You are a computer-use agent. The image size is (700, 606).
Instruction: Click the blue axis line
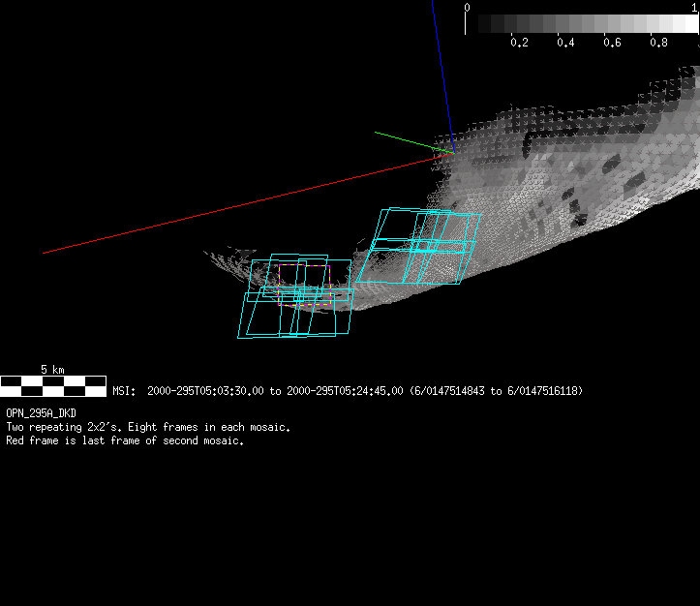(440, 68)
